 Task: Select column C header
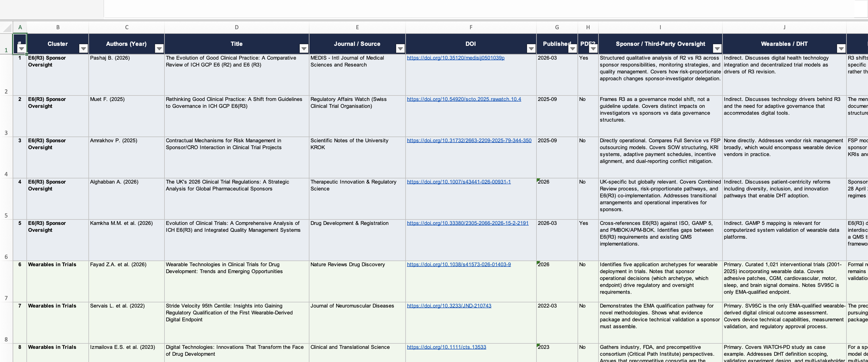126,27
